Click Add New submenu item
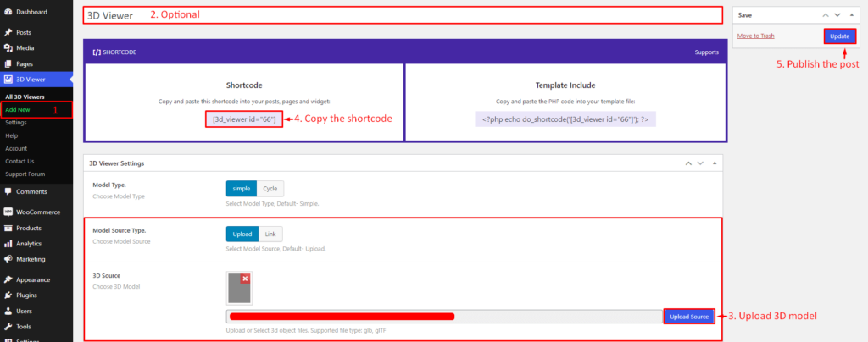The height and width of the screenshot is (342, 868). pyautogui.click(x=18, y=109)
